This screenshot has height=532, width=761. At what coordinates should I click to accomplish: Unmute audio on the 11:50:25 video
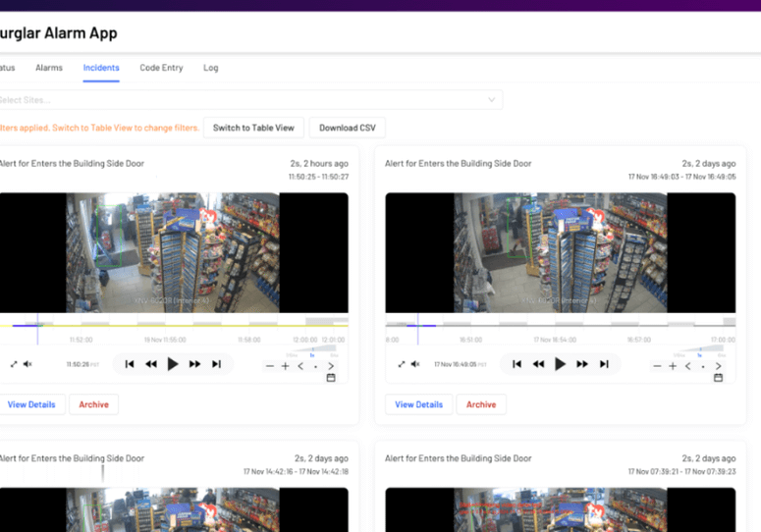[27, 364]
